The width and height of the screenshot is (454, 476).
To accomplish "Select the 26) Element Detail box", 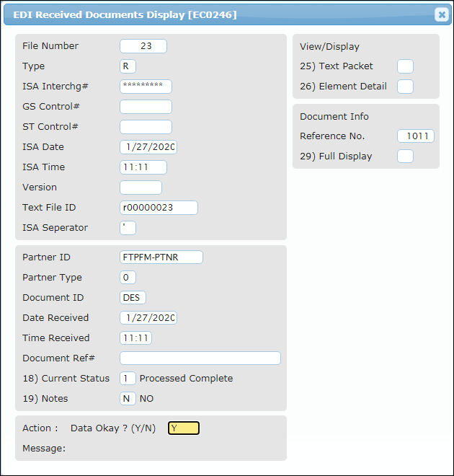I will 405,87.
